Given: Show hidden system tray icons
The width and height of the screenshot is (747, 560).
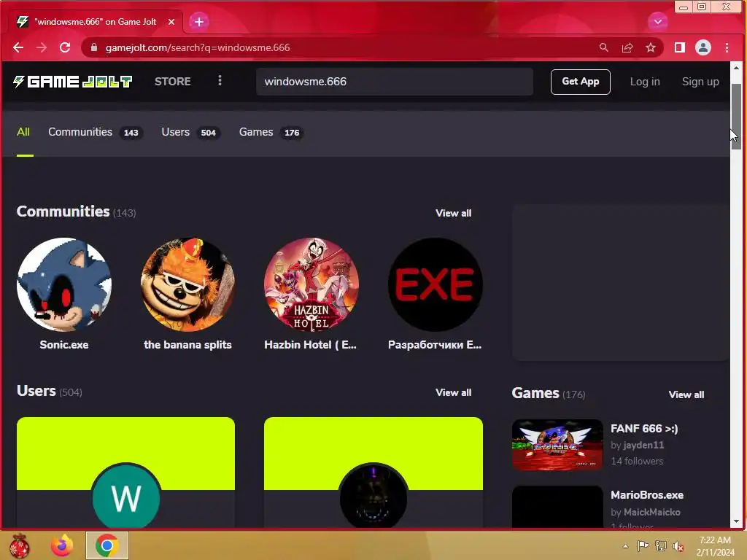Looking at the screenshot, I should [x=625, y=546].
